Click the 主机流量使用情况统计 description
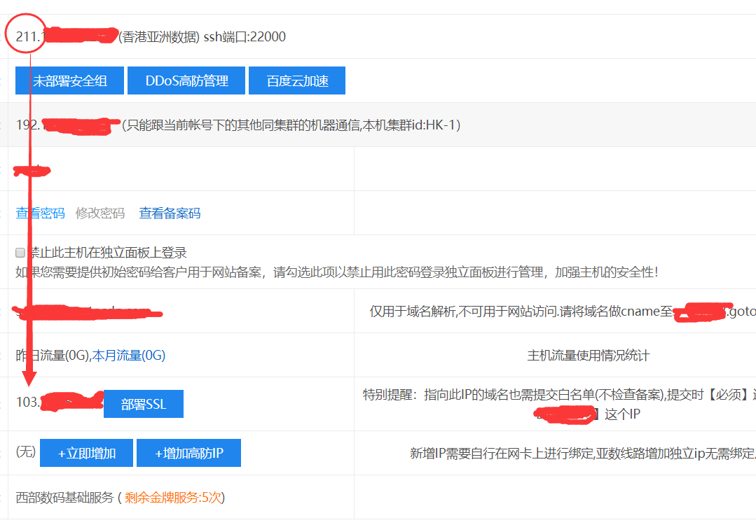Viewport: 756px width, 532px height. (588, 356)
